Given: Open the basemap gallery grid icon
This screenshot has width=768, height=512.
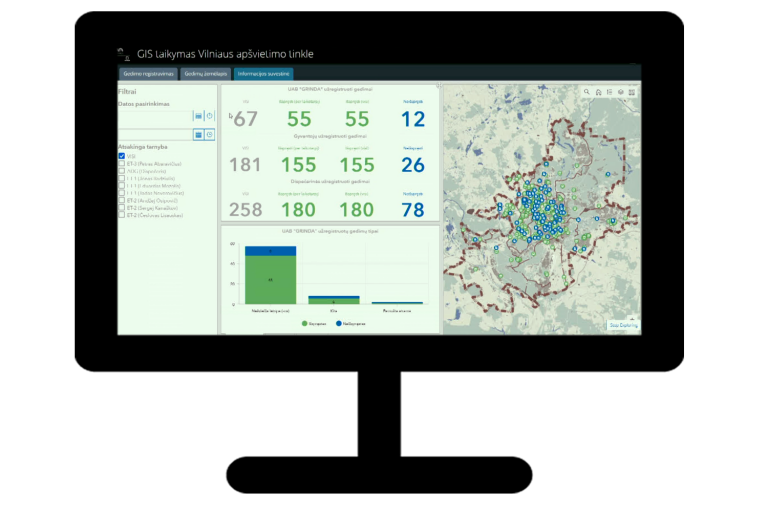Looking at the screenshot, I should [631, 92].
